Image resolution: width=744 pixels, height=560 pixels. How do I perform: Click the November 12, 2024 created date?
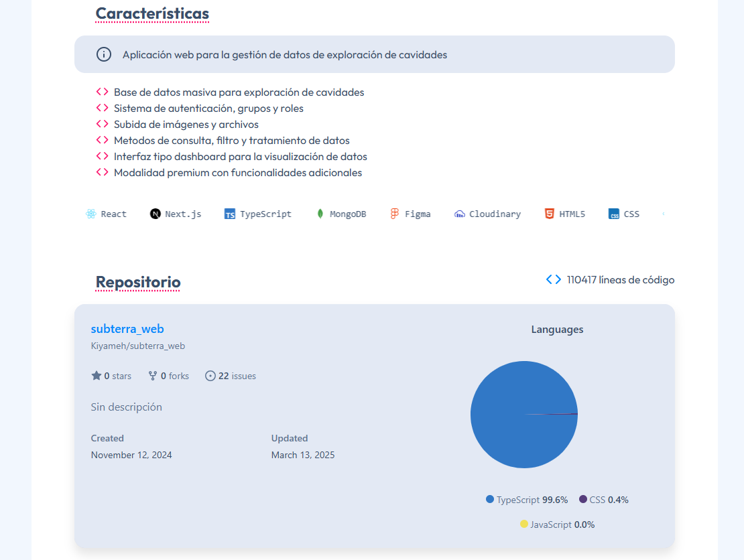coord(131,455)
